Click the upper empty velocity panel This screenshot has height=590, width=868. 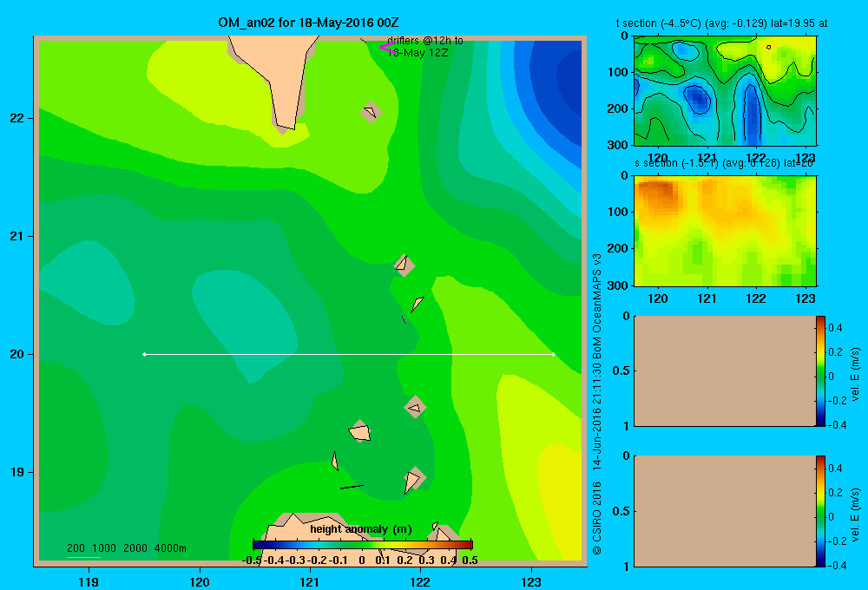point(725,371)
